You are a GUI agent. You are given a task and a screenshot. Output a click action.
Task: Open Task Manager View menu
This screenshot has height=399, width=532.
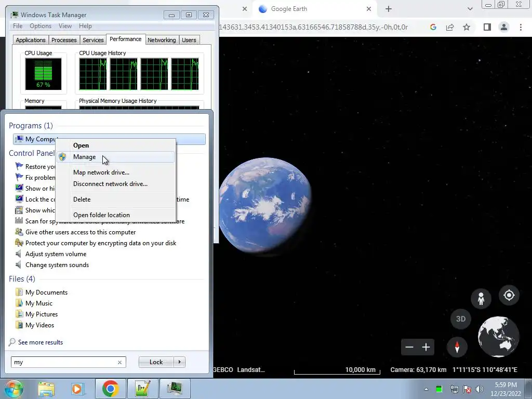65,26
